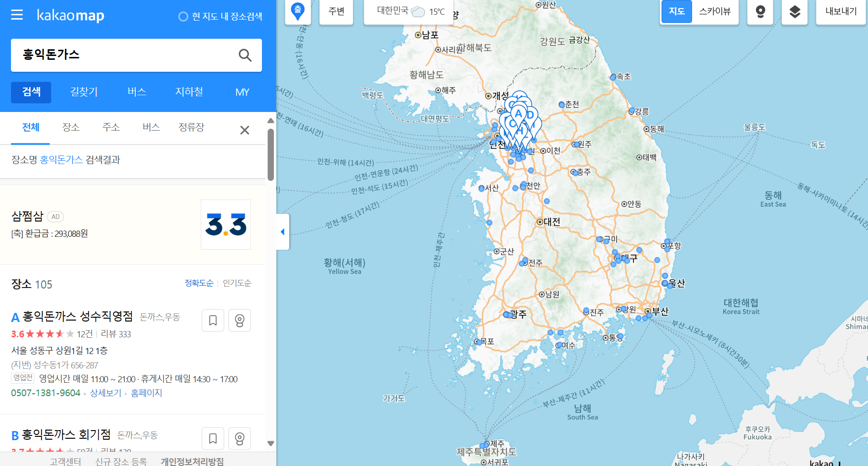Select the MY tab

242,92
